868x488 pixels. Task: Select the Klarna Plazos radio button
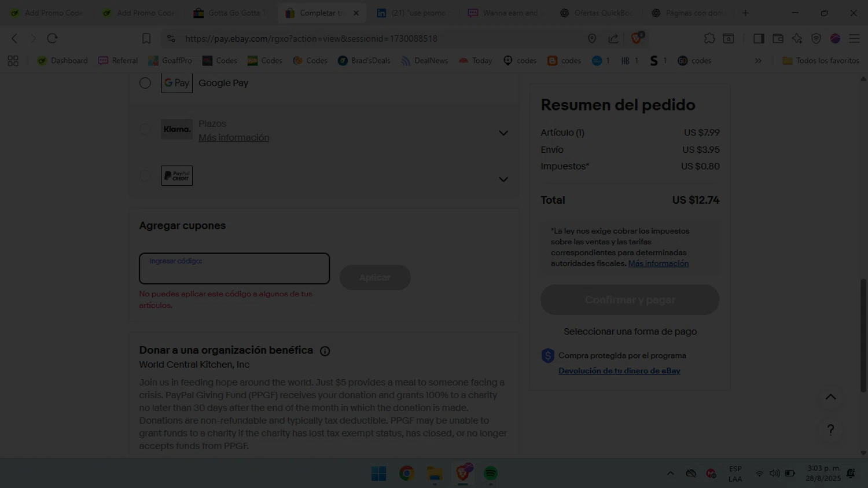coord(145,129)
